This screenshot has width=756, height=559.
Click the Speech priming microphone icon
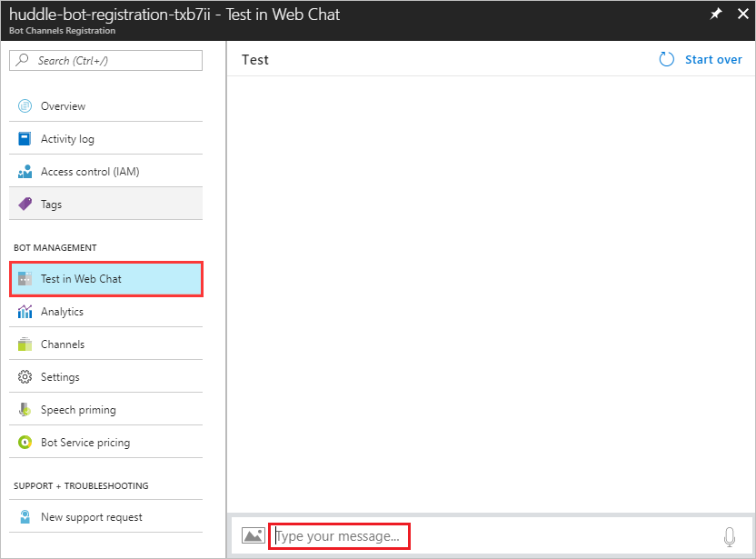click(25, 410)
